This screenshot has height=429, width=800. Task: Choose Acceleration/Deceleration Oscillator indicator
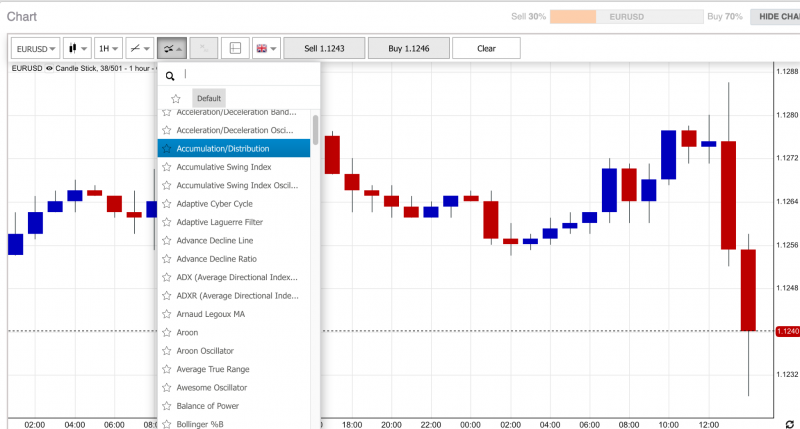pos(234,130)
